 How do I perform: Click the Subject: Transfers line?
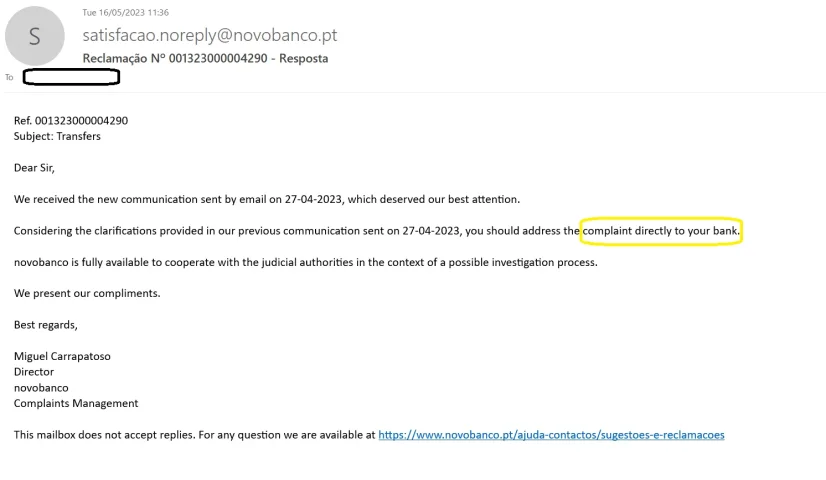tap(57, 136)
